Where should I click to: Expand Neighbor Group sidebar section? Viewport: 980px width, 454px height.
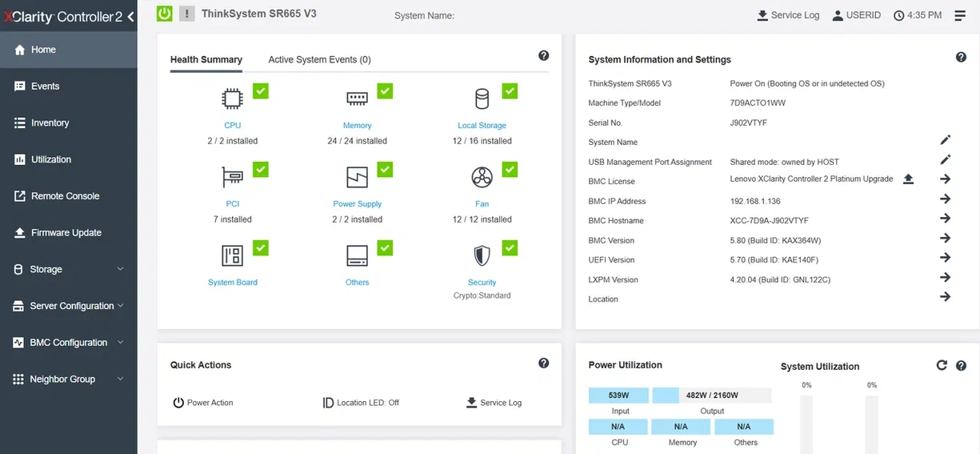pos(69,380)
